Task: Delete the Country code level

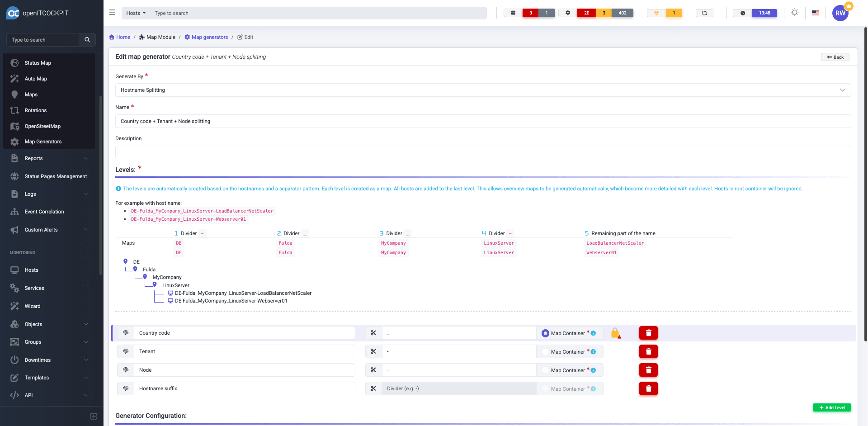Action: pyautogui.click(x=648, y=333)
